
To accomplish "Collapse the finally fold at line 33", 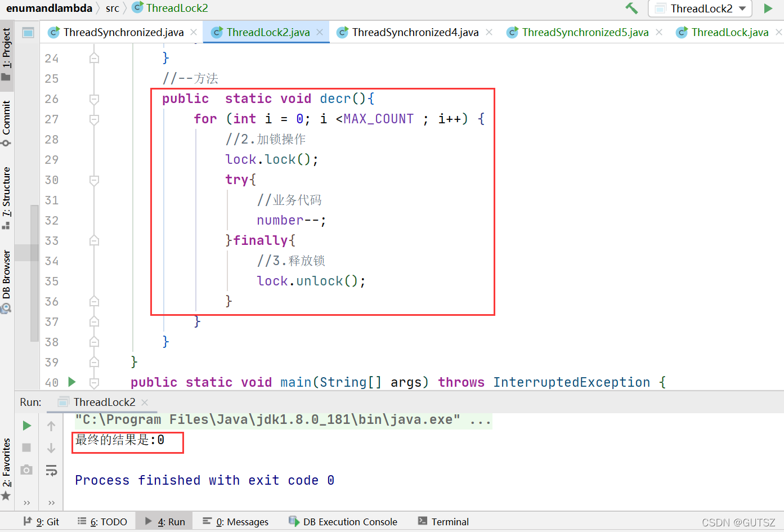I will 95,240.
